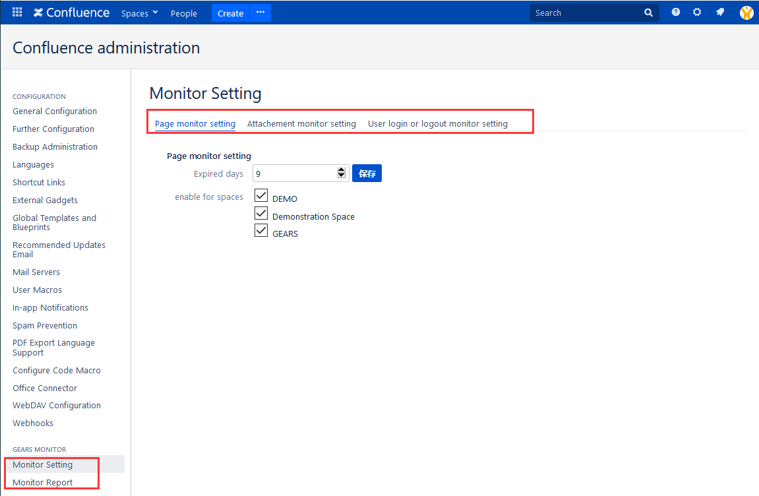Open In-app Notifications link
This screenshot has width=759, height=496.
(50, 308)
